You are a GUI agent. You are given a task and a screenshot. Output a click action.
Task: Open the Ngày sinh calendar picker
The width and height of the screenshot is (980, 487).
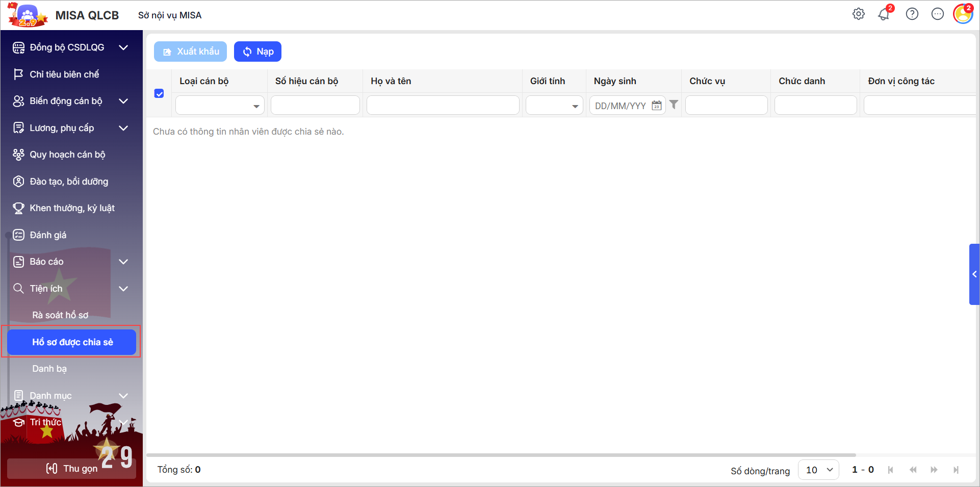pos(657,106)
